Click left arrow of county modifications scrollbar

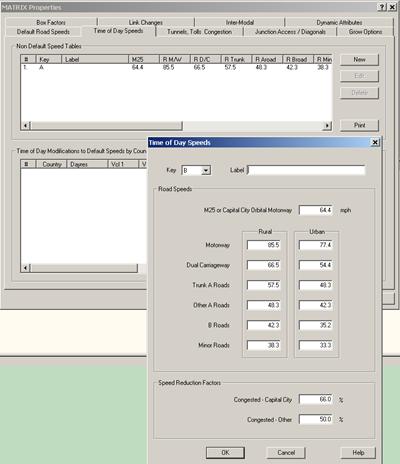25,268
